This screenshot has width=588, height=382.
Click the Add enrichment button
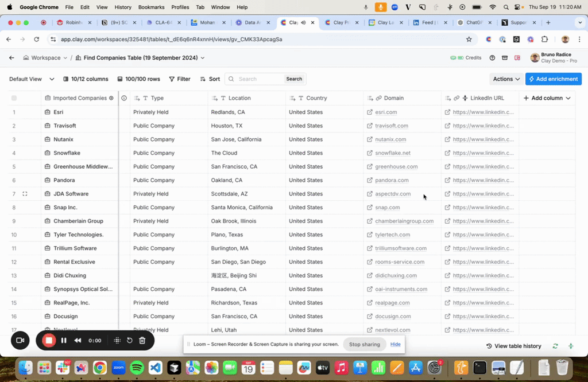(x=553, y=79)
